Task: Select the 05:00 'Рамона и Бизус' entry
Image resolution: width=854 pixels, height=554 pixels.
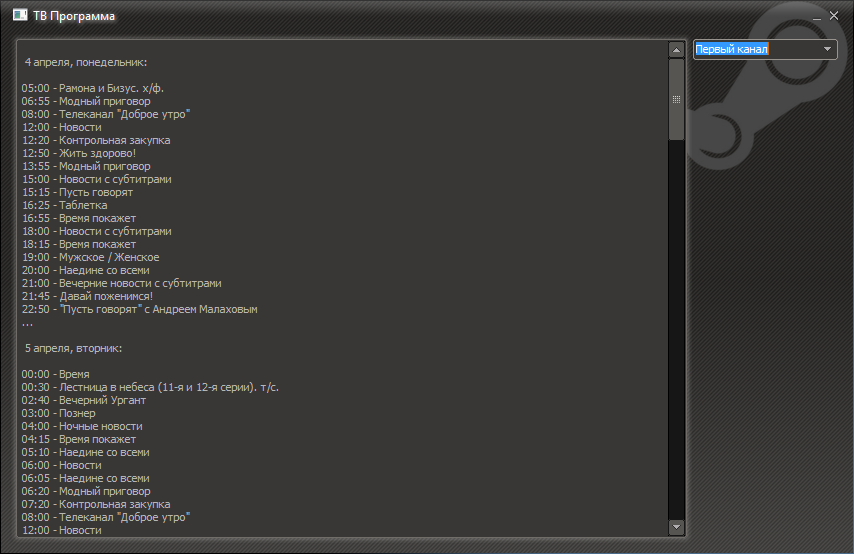Action: coord(93,88)
